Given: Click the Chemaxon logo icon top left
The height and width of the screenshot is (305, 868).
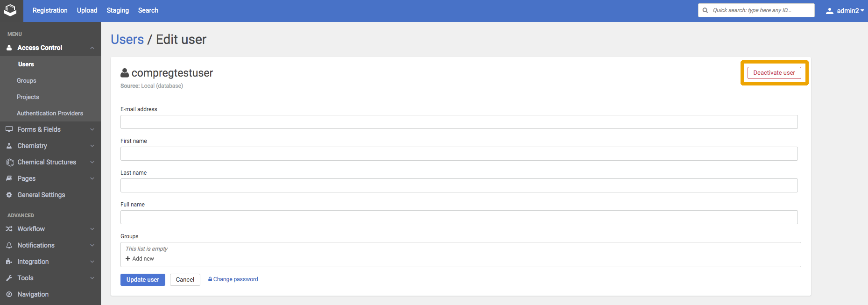Looking at the screenshot, I should (x=10, y=10).
